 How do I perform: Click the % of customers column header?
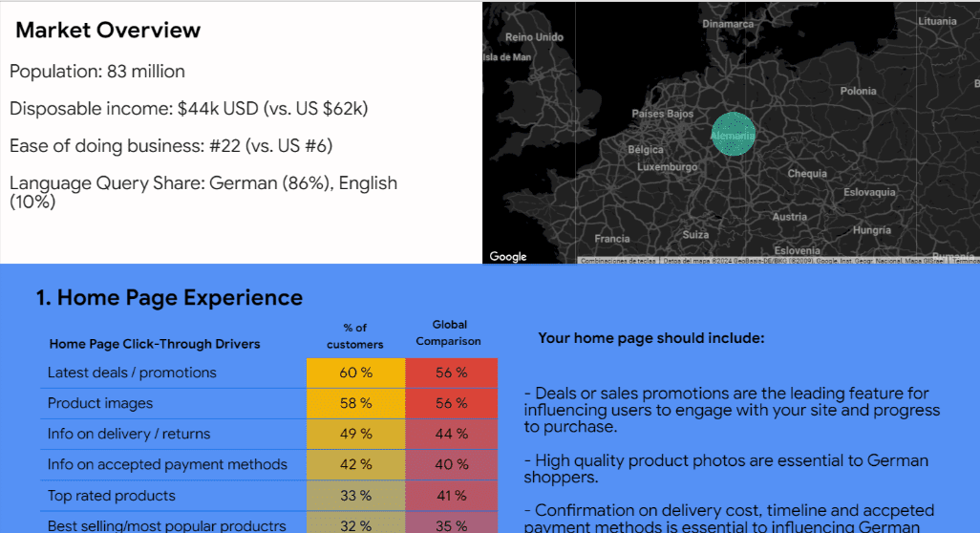(355, 336)
